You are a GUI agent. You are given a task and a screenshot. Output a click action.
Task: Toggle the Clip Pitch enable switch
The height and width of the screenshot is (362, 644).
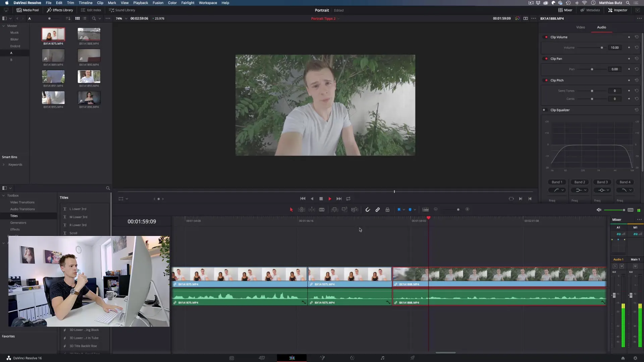click(546, 80)
